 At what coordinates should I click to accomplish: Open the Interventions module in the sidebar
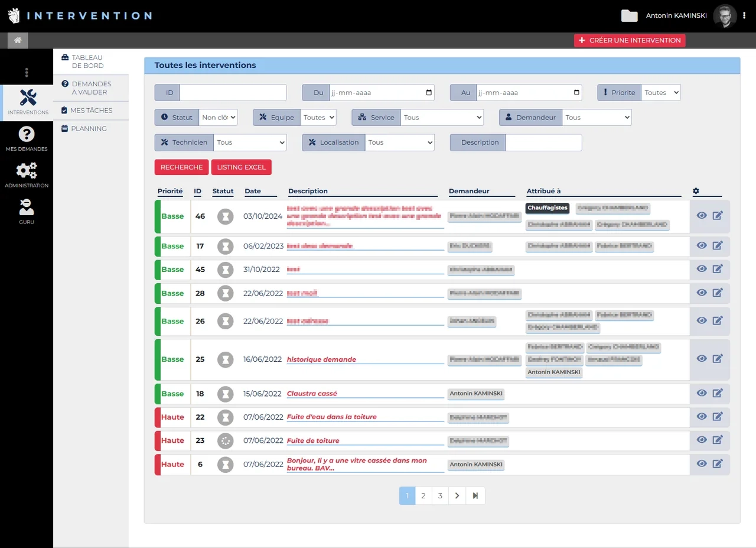tap(28, 102)
